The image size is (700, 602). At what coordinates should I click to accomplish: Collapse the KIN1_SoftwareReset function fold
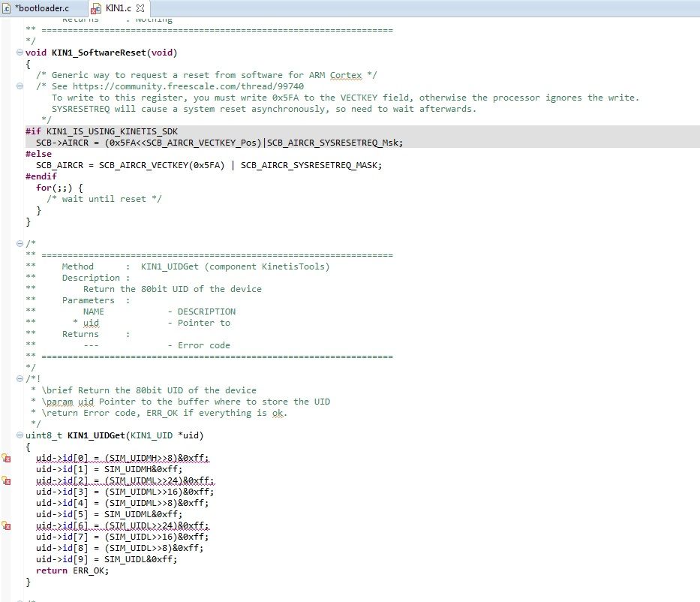(20, 53)
